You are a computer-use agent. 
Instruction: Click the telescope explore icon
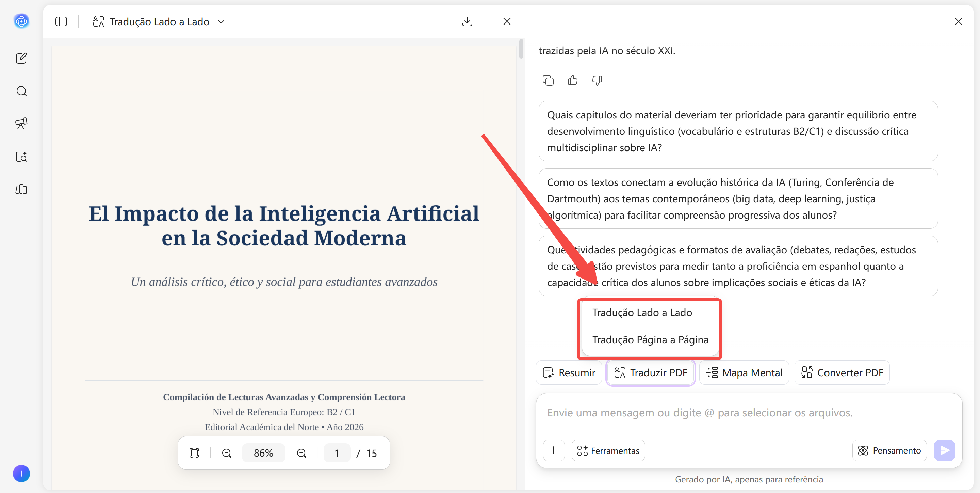tap(21, 123)
